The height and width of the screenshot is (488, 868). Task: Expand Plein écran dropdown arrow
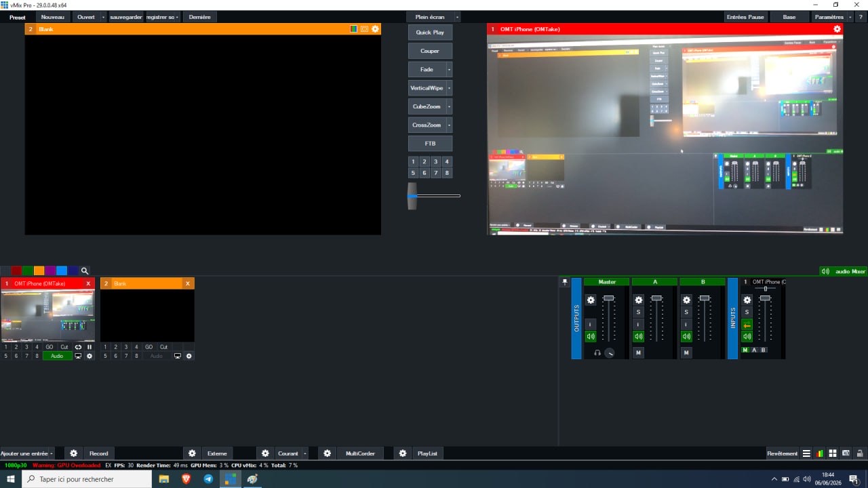457,17
